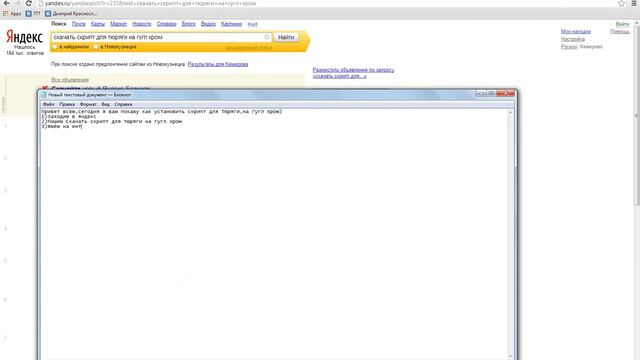Click the Notepad scrollbar up arrow

[510, 112]
